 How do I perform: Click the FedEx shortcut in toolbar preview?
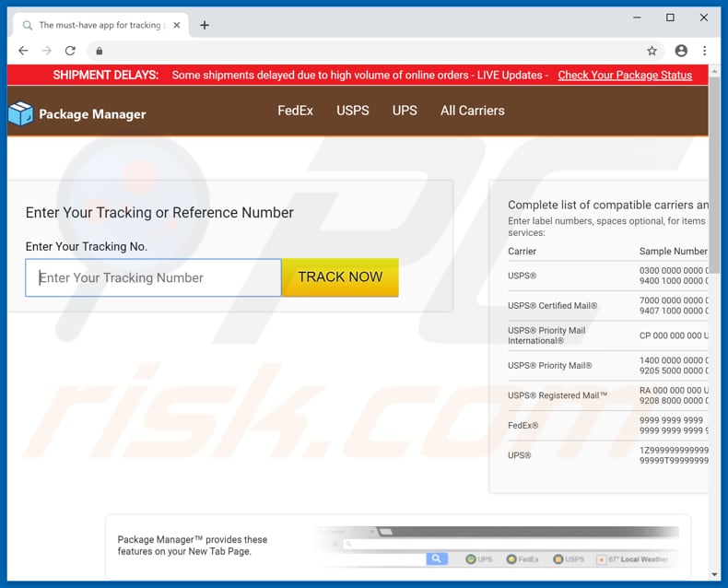(523, 559)
